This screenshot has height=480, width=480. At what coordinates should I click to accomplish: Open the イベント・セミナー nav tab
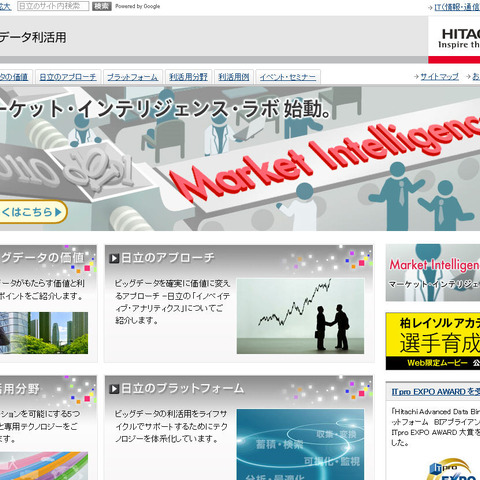[x=288, y=77]
